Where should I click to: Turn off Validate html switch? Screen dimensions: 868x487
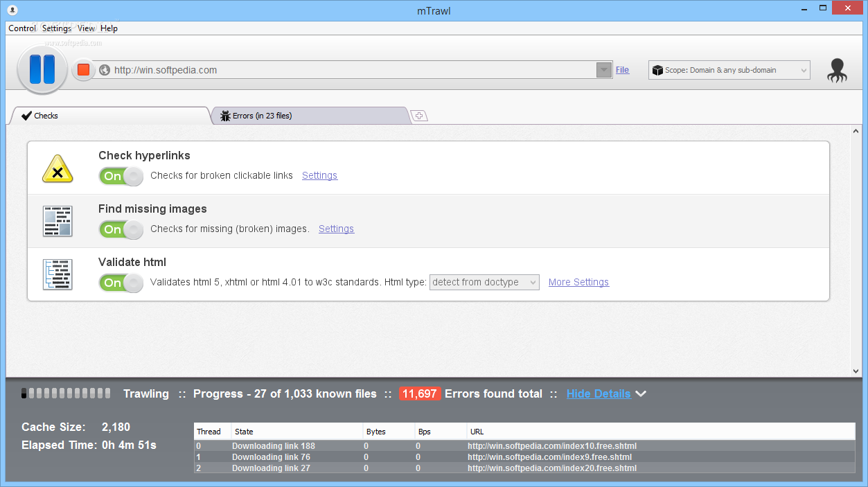pos(121,283)
